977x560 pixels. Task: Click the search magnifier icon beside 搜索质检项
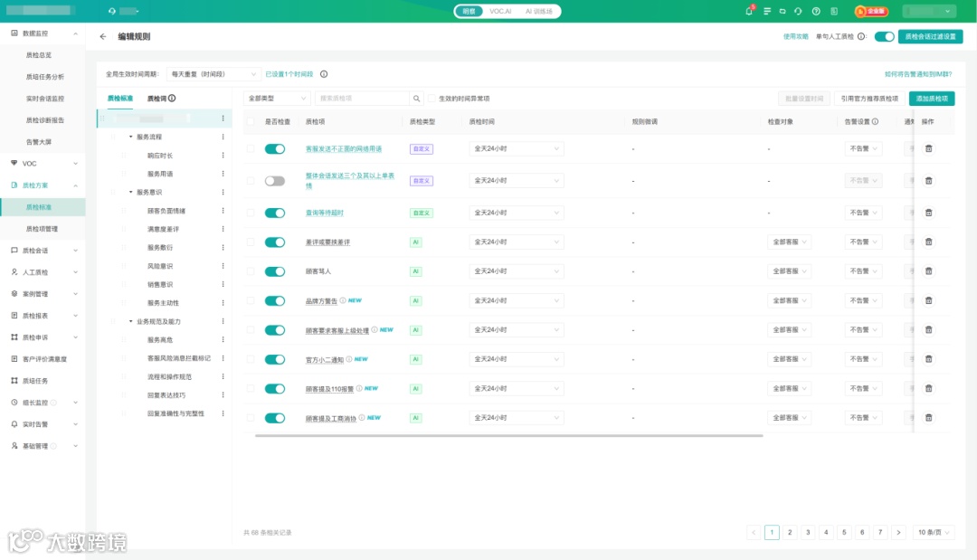point(416,99)
